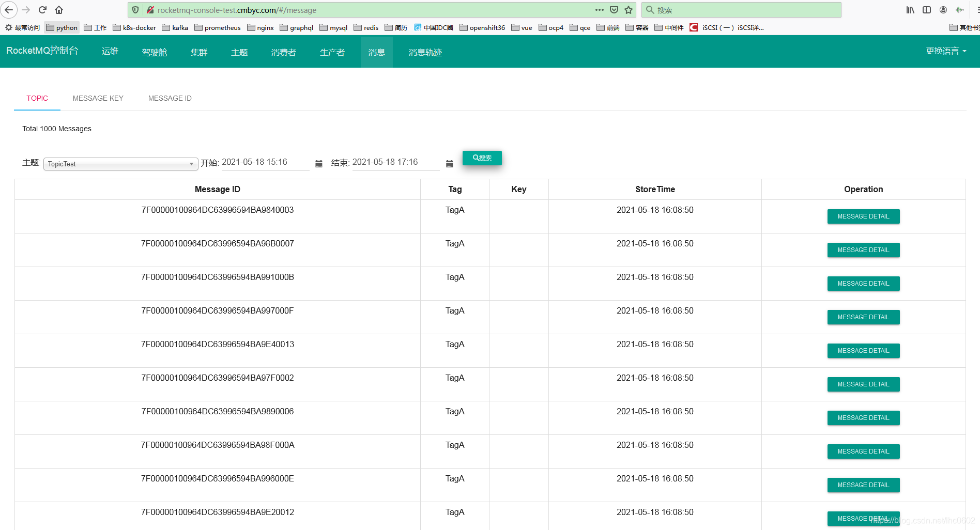Open the 集群 cluster menu item
Viewport: 980px width, 530px height.
tap(199, 52)
